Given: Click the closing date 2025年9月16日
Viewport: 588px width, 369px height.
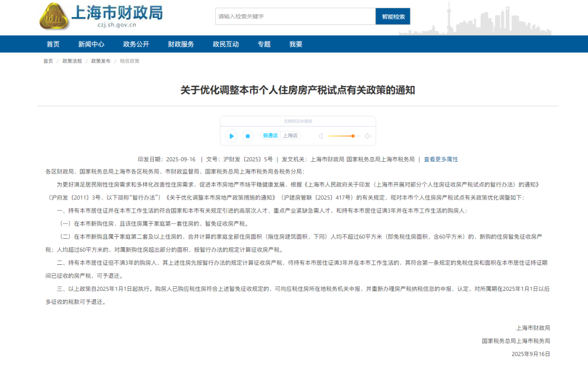Looking at the screenshot, I should 531,354.
